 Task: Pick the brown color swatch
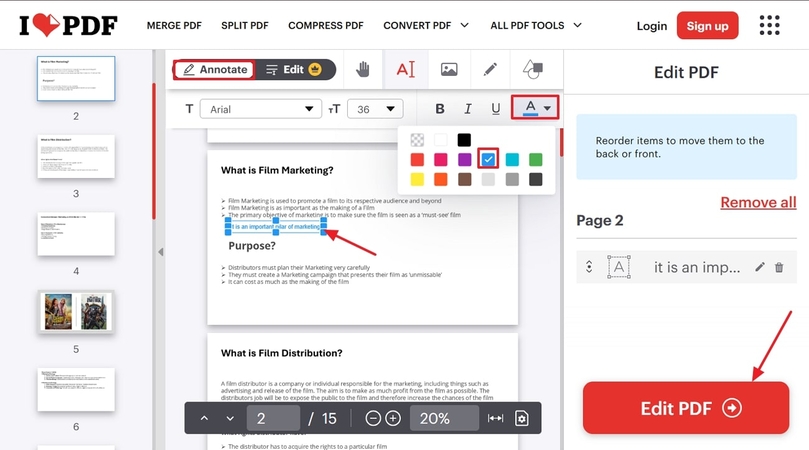pos(464,179)
